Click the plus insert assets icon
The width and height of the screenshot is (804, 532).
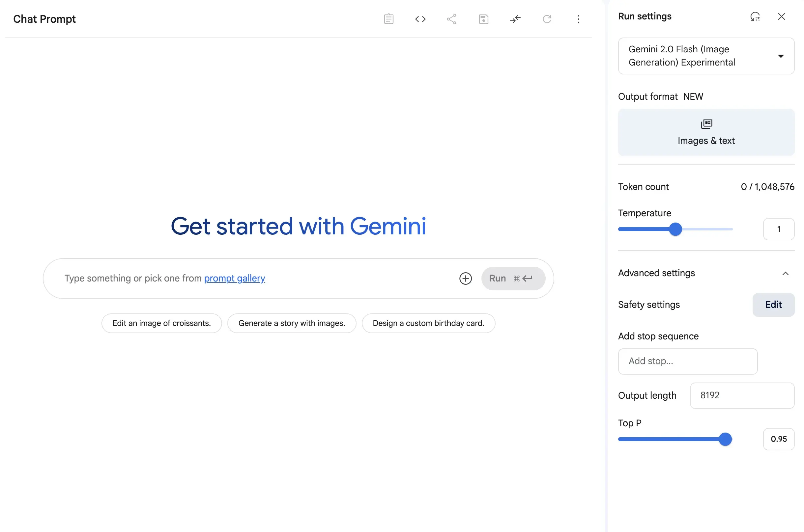(465, 279)
